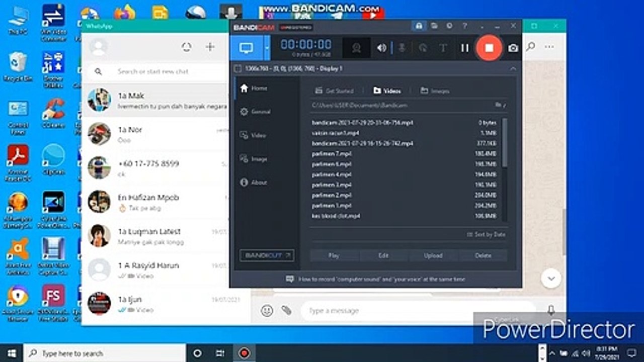This screenshot has height=362, width=644.
Task: Click the Bandicam icon in the Windows taskbar
Action: 244,353
